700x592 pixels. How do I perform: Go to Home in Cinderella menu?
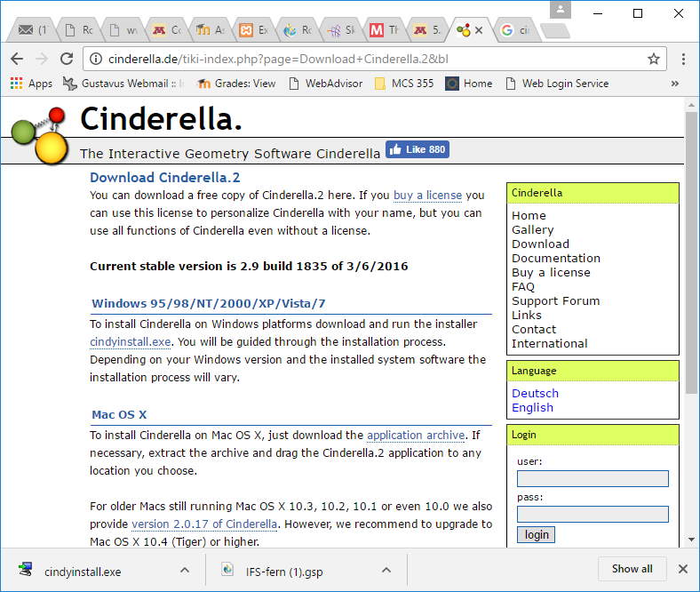(x=529, y=215)
